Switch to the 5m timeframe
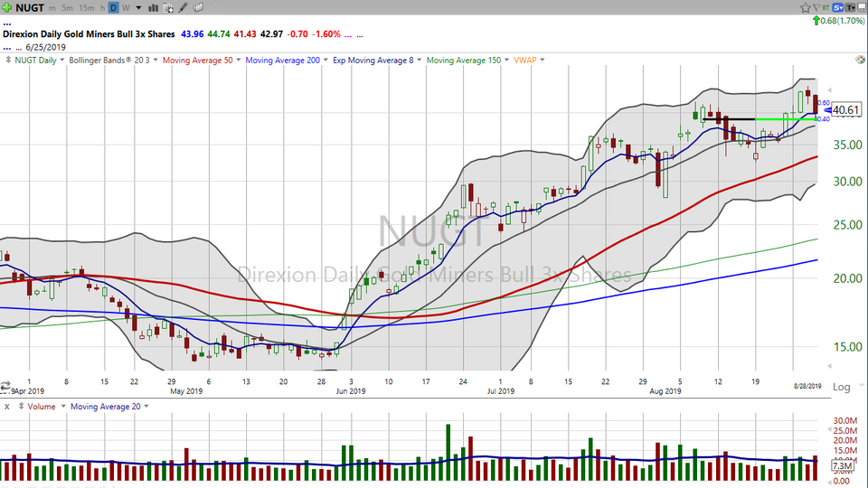The image size is (868, 488). point(68,7)
